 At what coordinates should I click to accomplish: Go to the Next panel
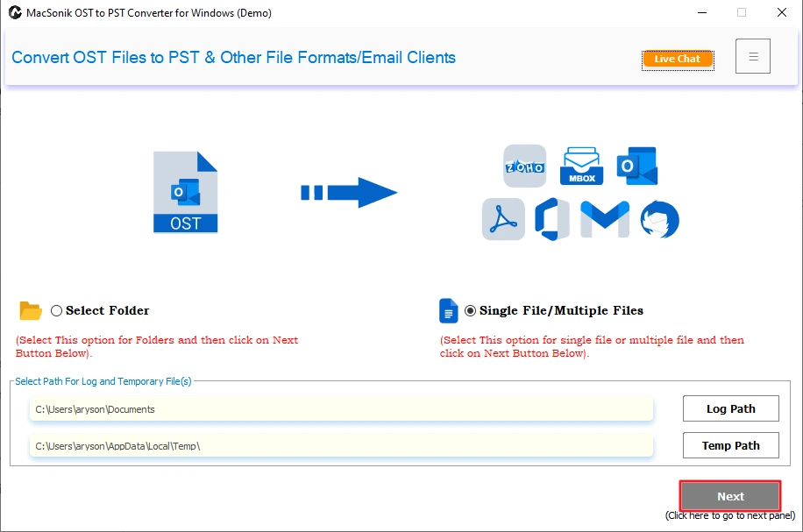pyautogui.click(x=730, y=496)
